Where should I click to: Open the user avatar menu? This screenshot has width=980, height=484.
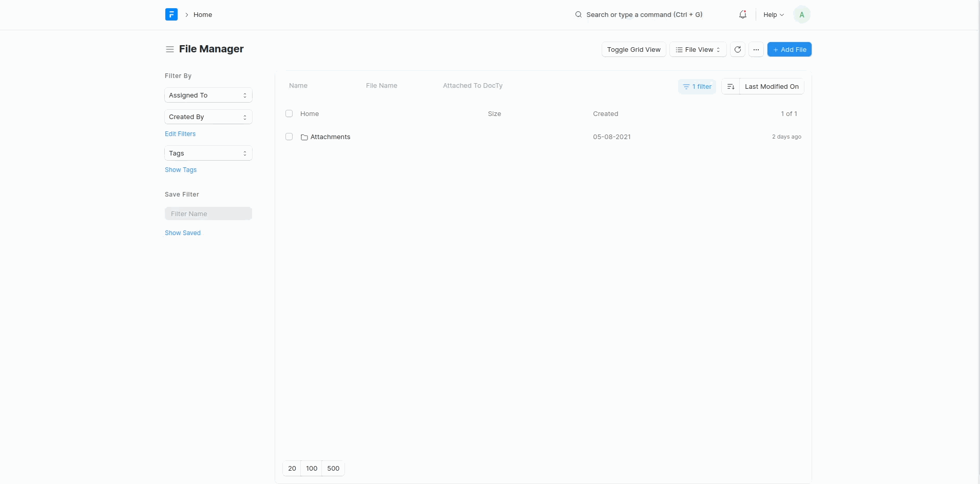point(801,14)
